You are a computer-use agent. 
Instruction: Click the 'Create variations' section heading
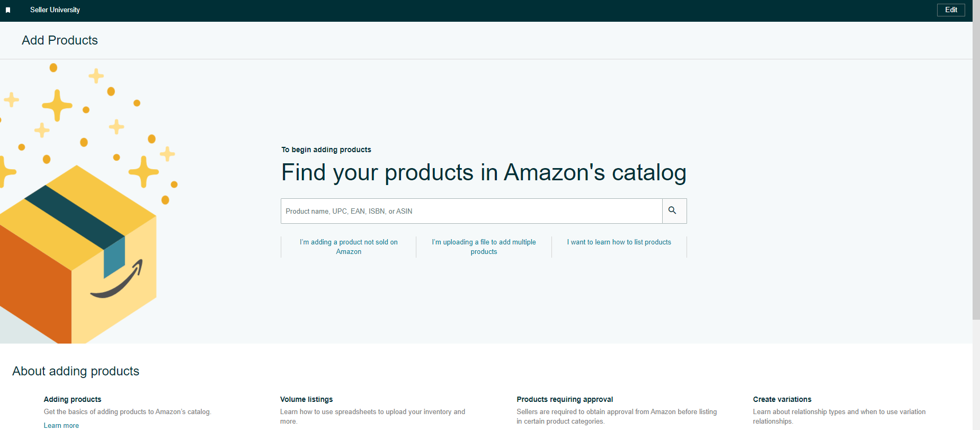pyautogui.click(x=782, y=399)
